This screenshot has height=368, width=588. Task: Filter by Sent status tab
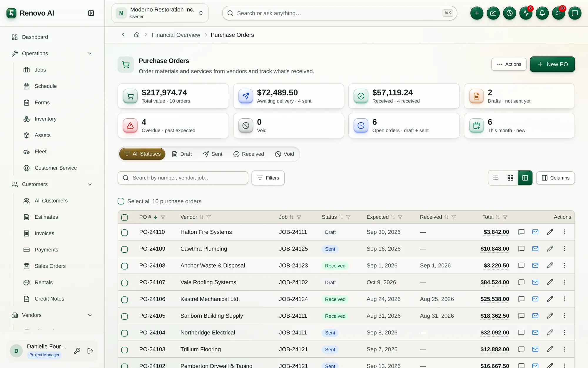[x=213, y=154]
